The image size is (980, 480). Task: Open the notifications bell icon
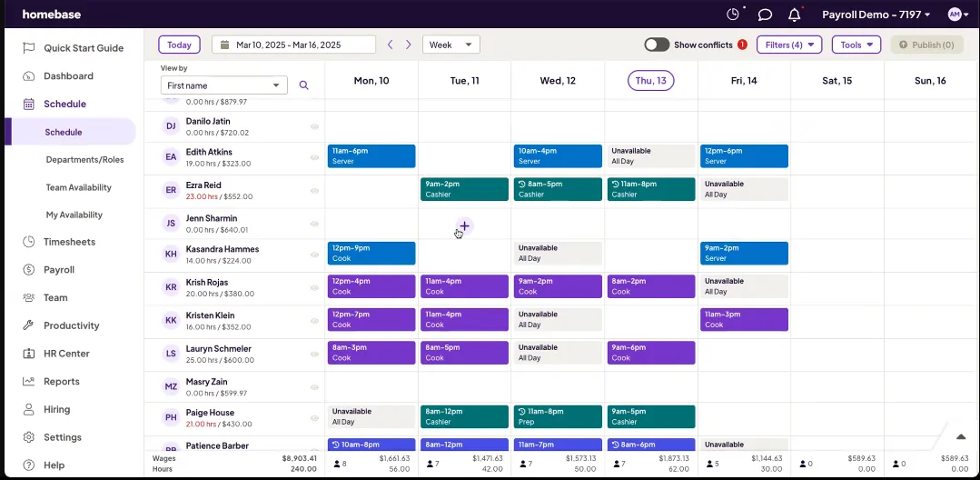pyautogui.click(x=794, y=15)
